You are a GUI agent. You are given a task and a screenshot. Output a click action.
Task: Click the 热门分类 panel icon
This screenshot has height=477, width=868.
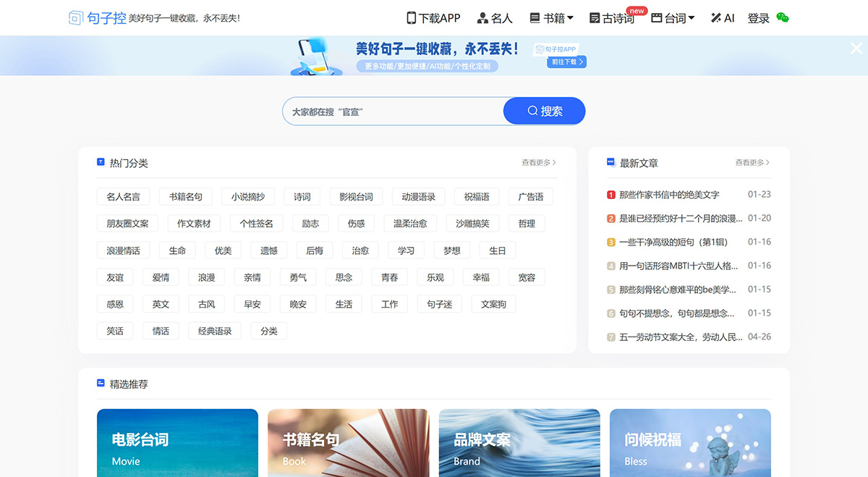click(101, 162)
